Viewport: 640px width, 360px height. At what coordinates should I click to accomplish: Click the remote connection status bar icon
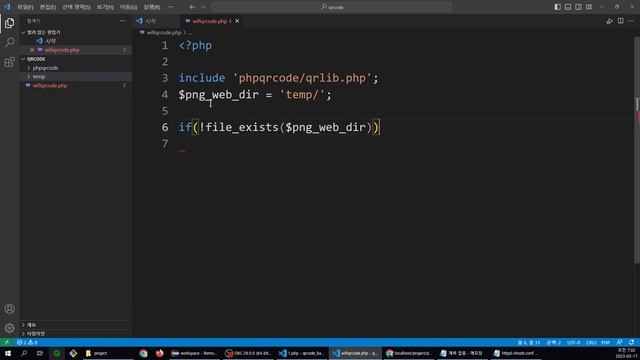(x=7, y=342)
